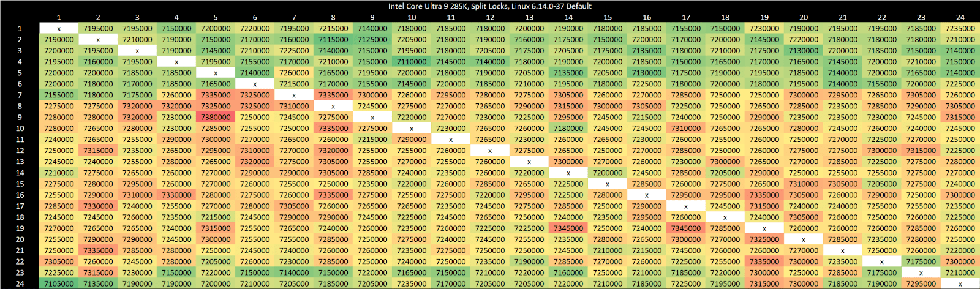This screenshot has width=980, height=289.
Task: Select the x cell in row 16, column 16
Action: pyautogui.click(x=647, y=195)
